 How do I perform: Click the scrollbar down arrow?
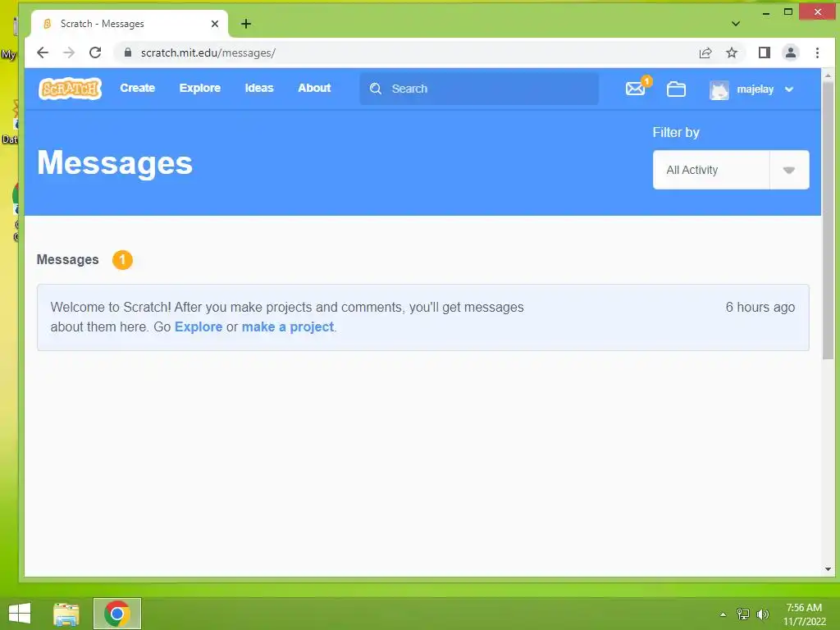(x=829, y=569)
